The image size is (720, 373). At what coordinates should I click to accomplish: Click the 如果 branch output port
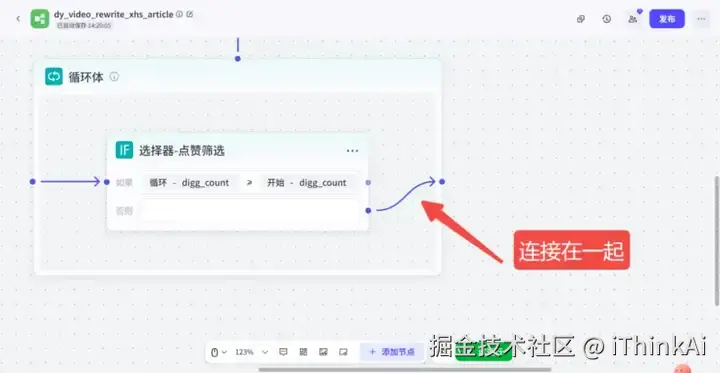(368, 182)
